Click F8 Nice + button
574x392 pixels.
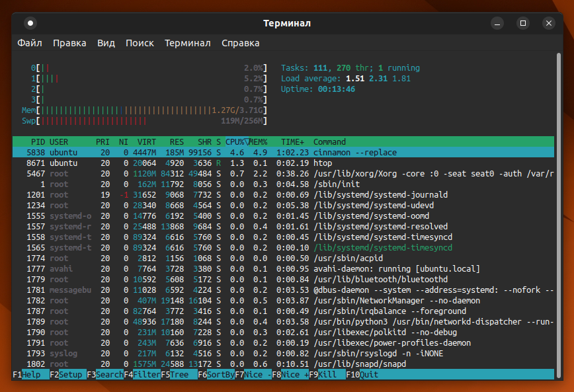(290, 374)
